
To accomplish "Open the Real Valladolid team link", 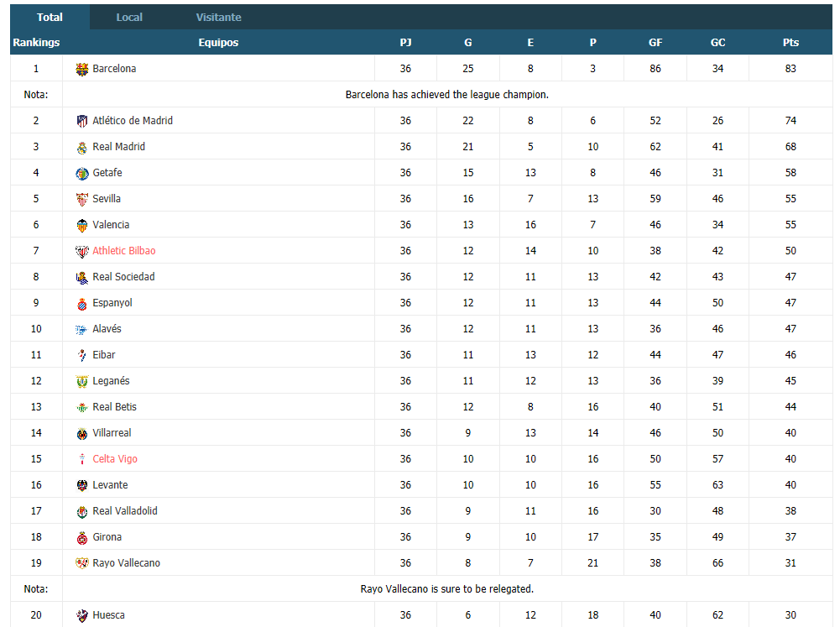I will [125, 510].
